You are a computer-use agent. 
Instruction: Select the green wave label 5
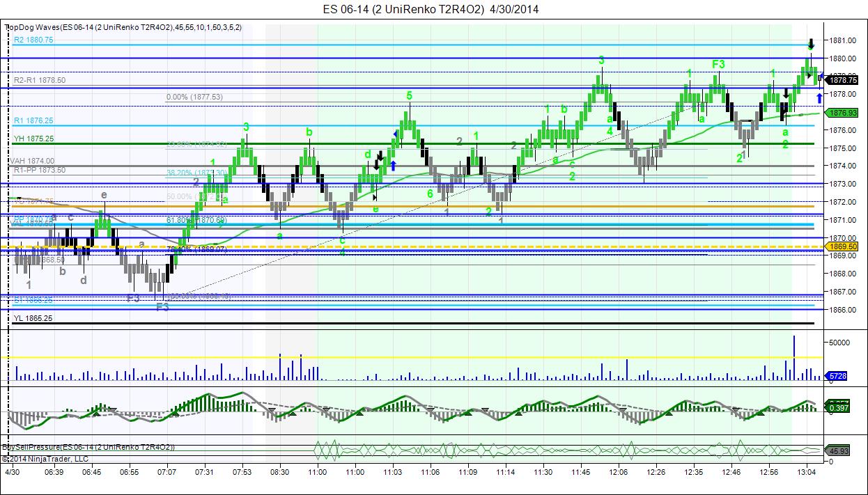tap(410, 95)
